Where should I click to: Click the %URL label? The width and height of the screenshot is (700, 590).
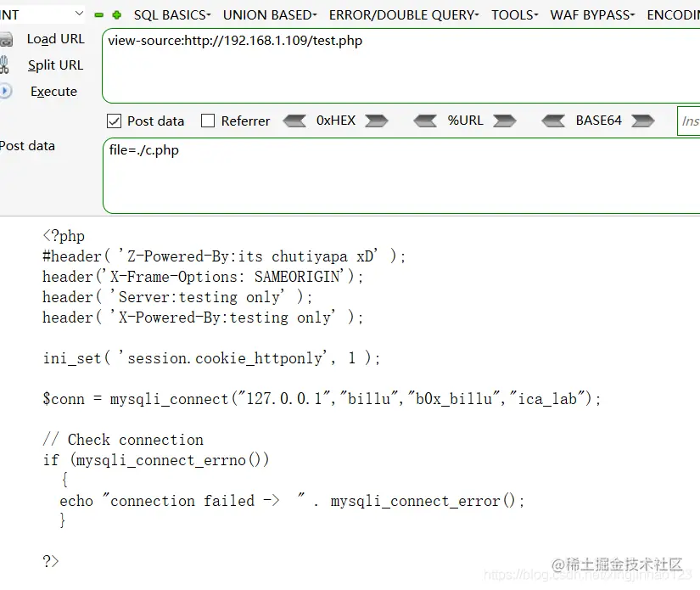point(465,121)
